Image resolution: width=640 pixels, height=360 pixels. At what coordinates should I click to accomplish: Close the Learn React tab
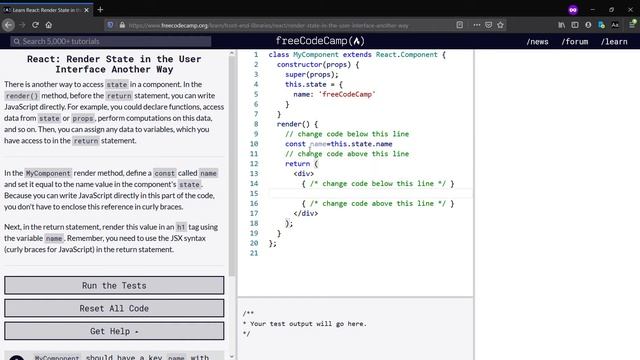86,10
